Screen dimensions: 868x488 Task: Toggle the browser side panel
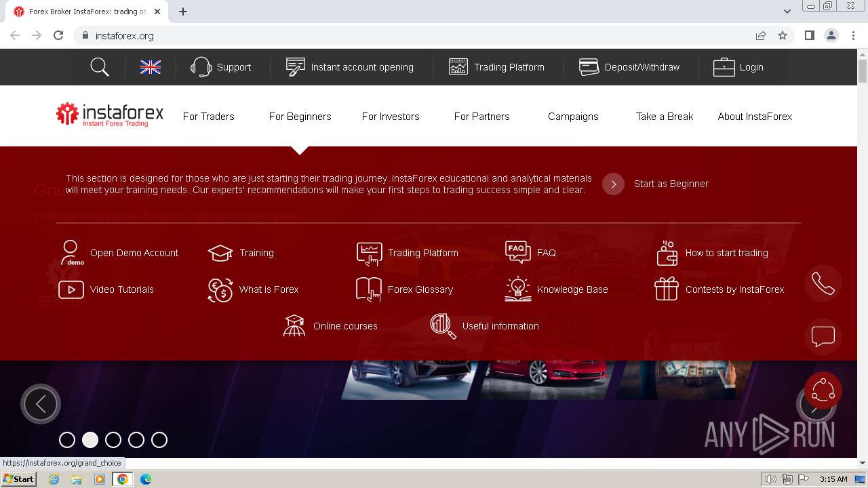(x=809, y=35)
